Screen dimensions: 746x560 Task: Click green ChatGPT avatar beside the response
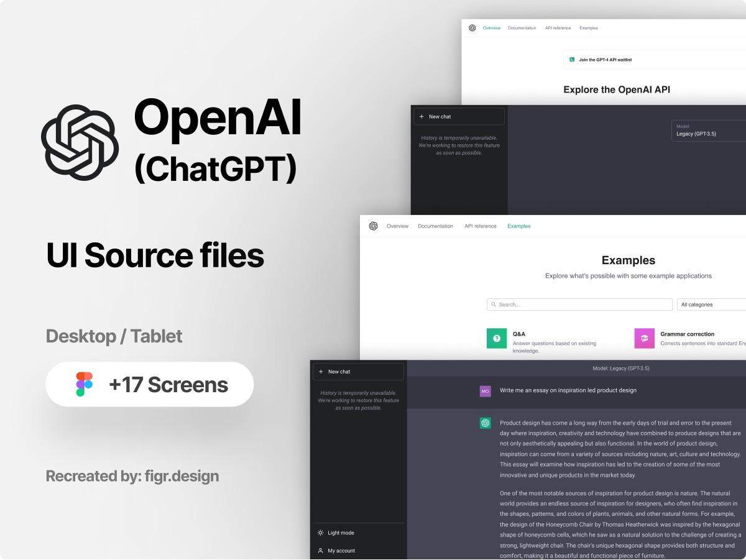486,423
